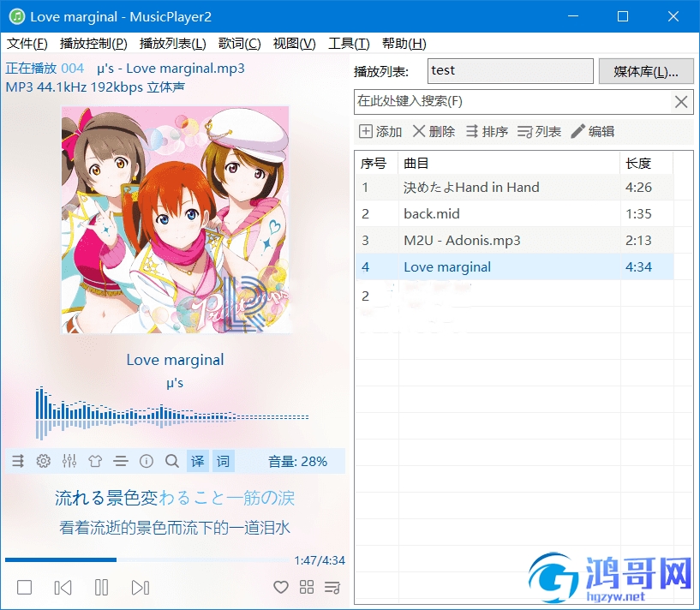Focus the 在此处键入搜索(F) search box
The width and height of the screenshot is (700, 610).
tap(512, 101)
